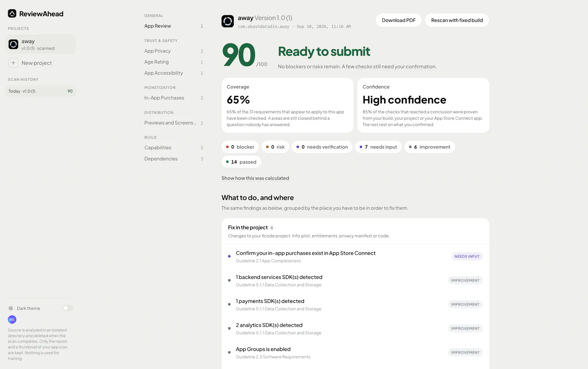Open the App Privacy section
The height and width of the screenshot is (369, 588).
(173, 51)
